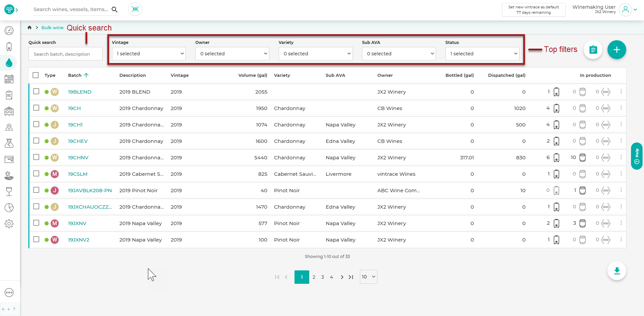Open the barcode scanner icon
Viewport: 644px width, 316px height.
tap(135, 9)
